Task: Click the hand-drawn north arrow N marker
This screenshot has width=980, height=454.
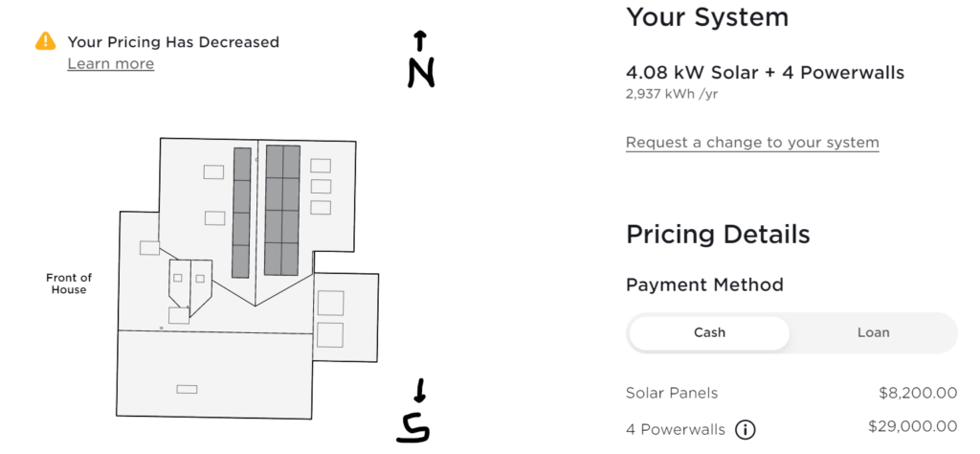Action: (421, 61)
